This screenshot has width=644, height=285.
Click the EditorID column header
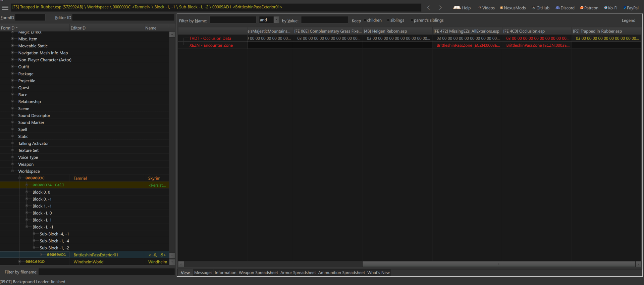tap(107, 28)
